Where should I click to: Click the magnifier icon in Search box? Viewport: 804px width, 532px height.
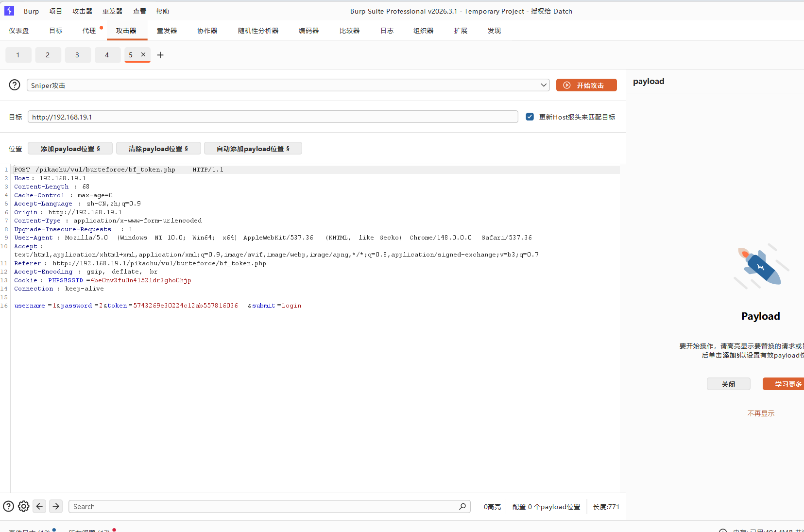[462, 506]
